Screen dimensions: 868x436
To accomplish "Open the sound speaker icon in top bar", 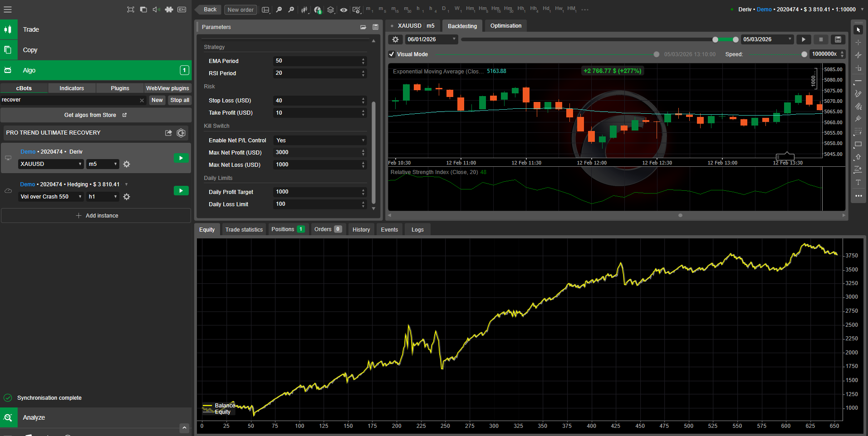I will tap(156, 10).
